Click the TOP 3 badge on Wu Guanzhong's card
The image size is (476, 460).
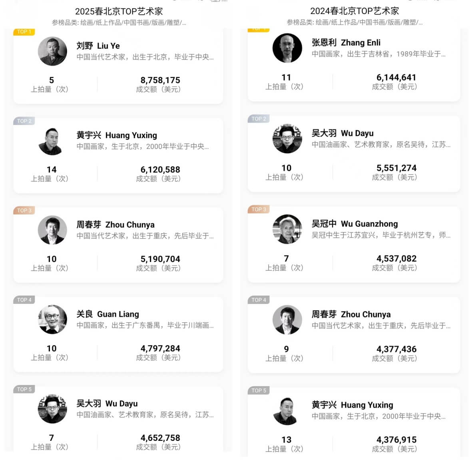259,209
